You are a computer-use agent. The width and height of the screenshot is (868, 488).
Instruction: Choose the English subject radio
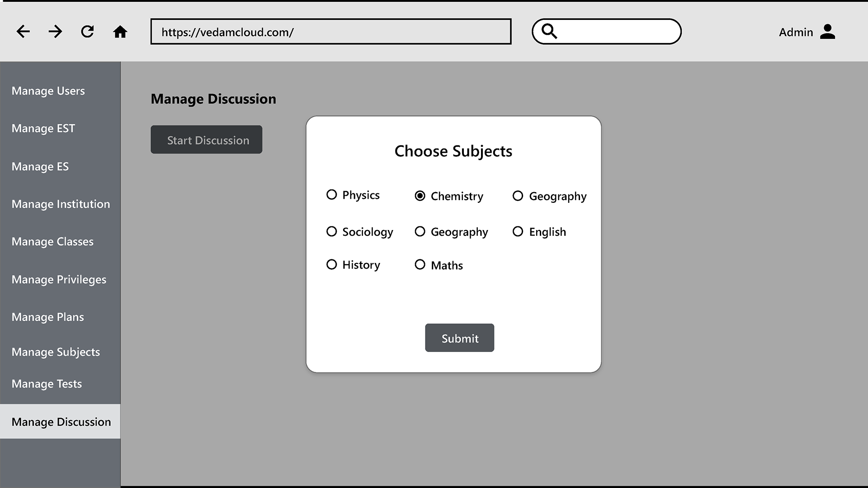pyautogui.click(x=518, y=231)
